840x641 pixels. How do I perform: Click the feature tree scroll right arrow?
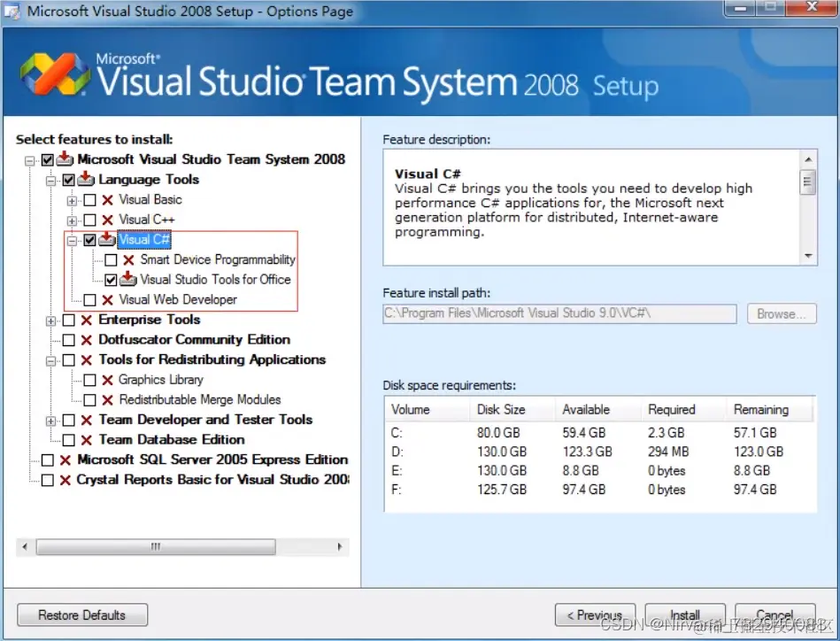[340, 546]
